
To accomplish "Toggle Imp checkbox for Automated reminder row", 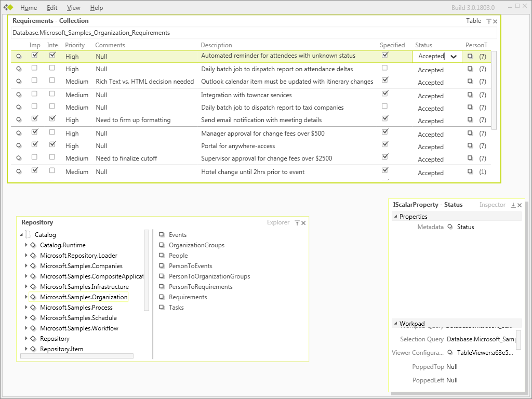I will point(35,55).
